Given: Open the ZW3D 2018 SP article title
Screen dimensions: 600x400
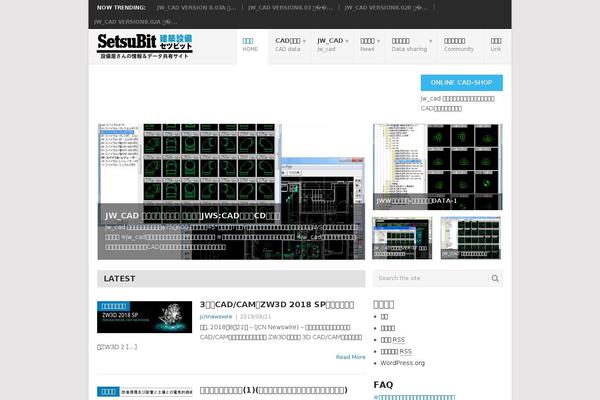Looking at the screenshot, I should point(277,305).
